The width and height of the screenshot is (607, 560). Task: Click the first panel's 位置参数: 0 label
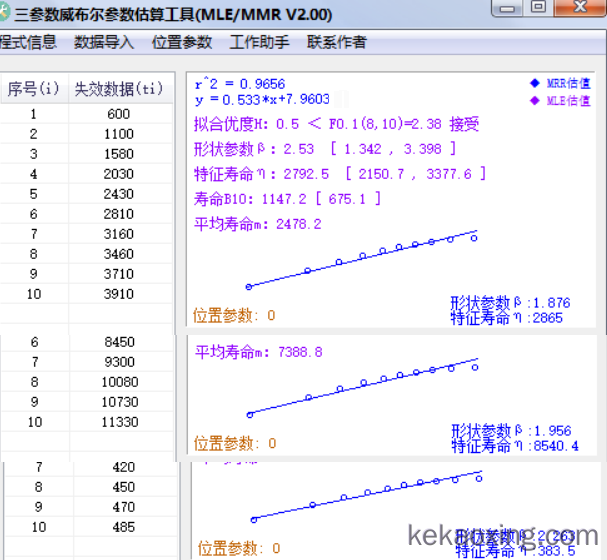click(234, 315)
